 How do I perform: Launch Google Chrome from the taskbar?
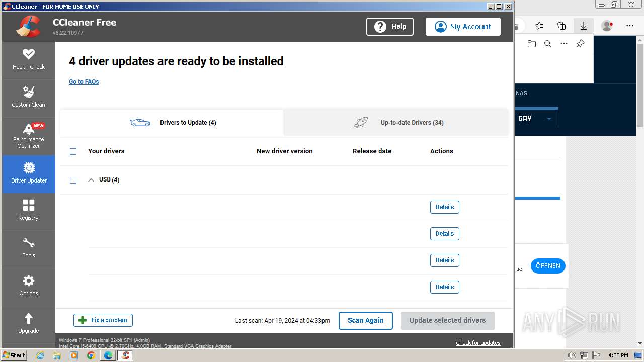click(x=91, y=355)
